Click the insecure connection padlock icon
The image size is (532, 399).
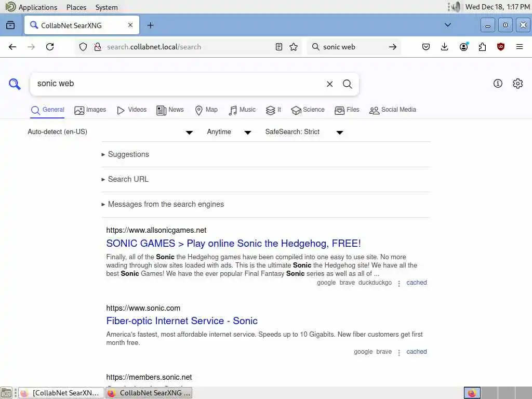[98, 47]
